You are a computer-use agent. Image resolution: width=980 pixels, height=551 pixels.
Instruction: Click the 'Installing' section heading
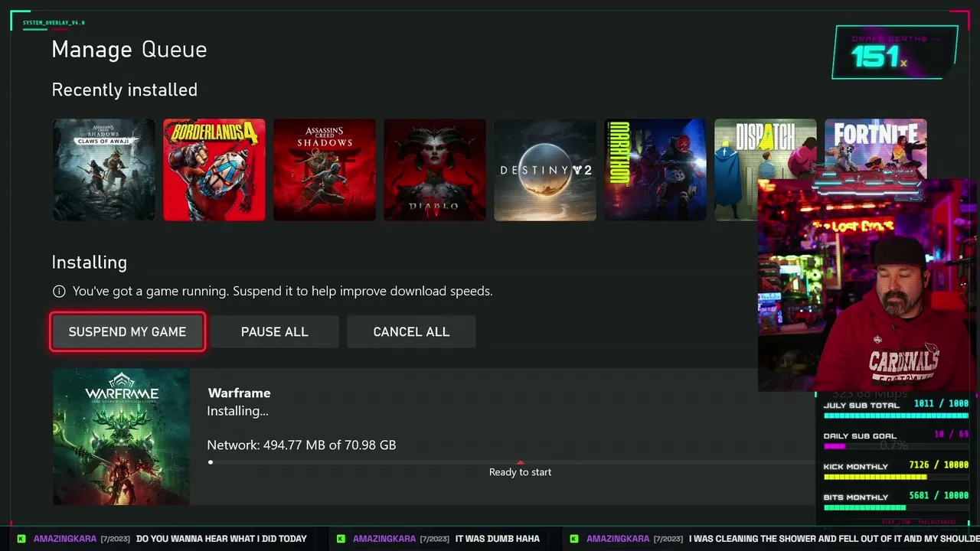[90, 262]
